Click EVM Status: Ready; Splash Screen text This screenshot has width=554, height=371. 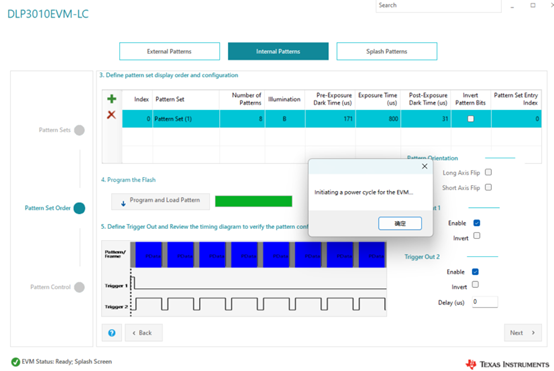[x=67, y=362]
